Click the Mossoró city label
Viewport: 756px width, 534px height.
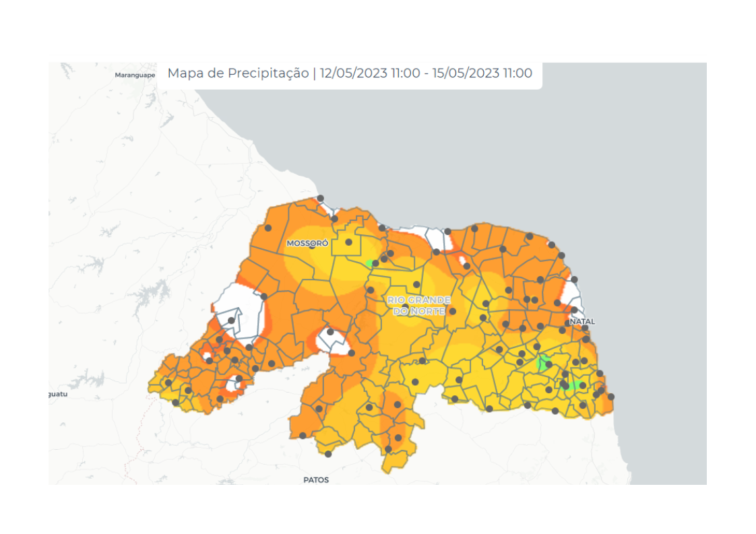(x=307, y=243)
